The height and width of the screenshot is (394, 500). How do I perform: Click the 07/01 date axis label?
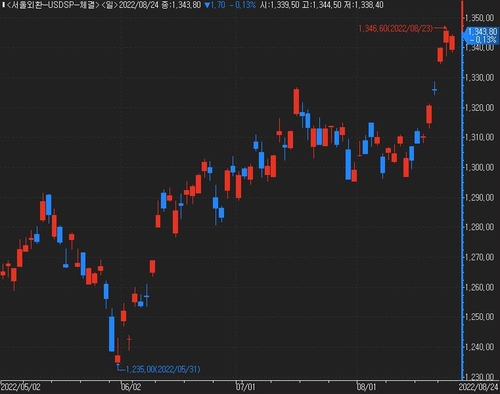[245, 387]
